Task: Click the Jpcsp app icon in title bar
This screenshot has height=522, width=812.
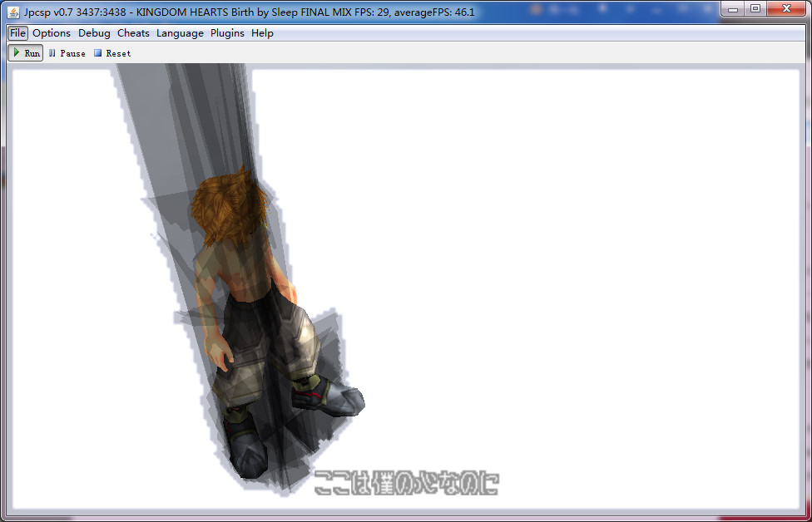Action: coord(13,12)
